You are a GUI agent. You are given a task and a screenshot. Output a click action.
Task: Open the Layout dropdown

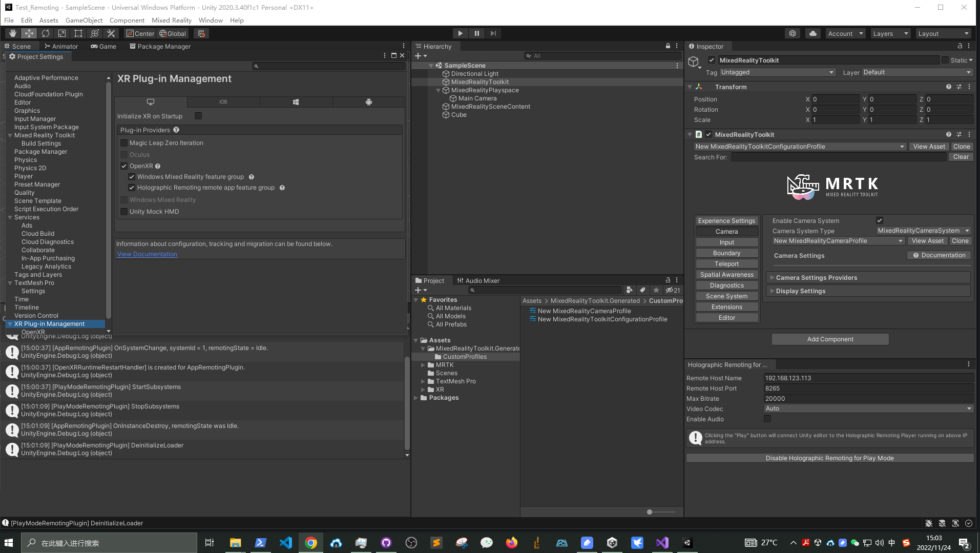pos(943,33)
